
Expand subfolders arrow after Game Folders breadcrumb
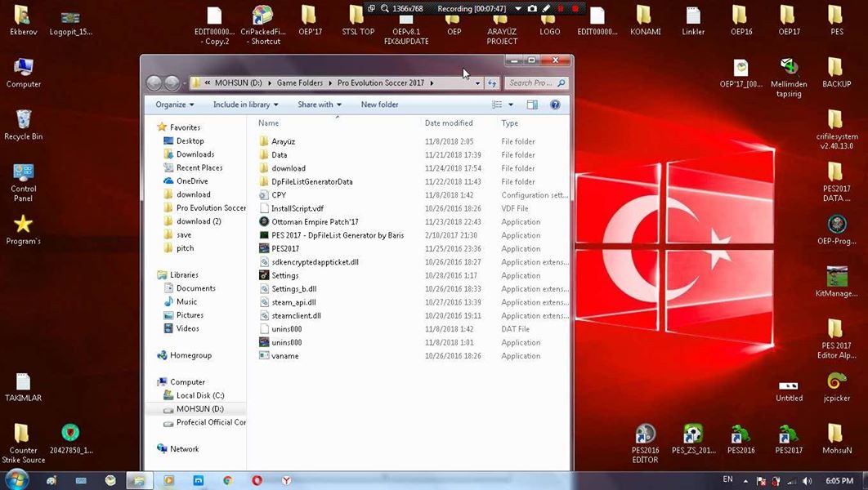click(330, 83)
